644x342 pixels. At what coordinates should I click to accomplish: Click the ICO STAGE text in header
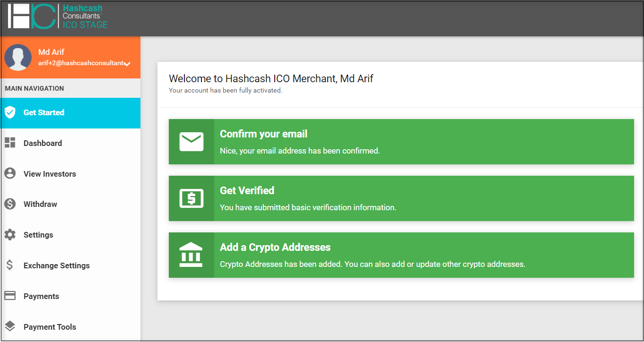click(85, 25)
